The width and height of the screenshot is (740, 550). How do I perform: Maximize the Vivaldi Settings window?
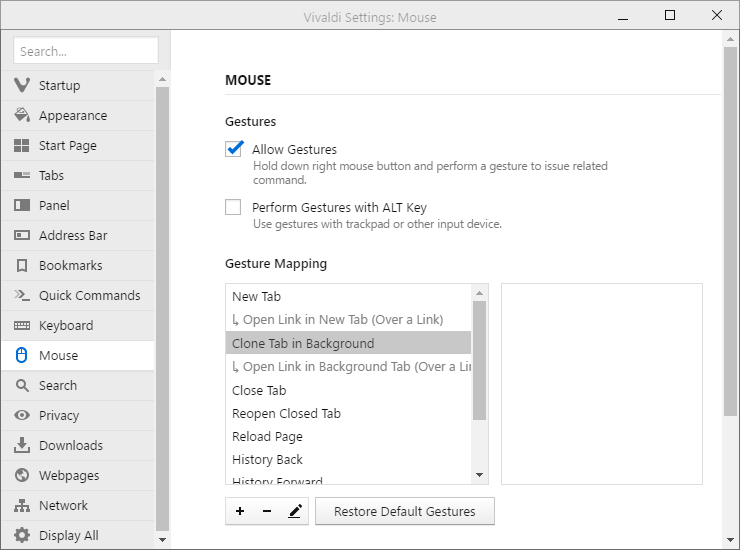(x=670, y=16)
